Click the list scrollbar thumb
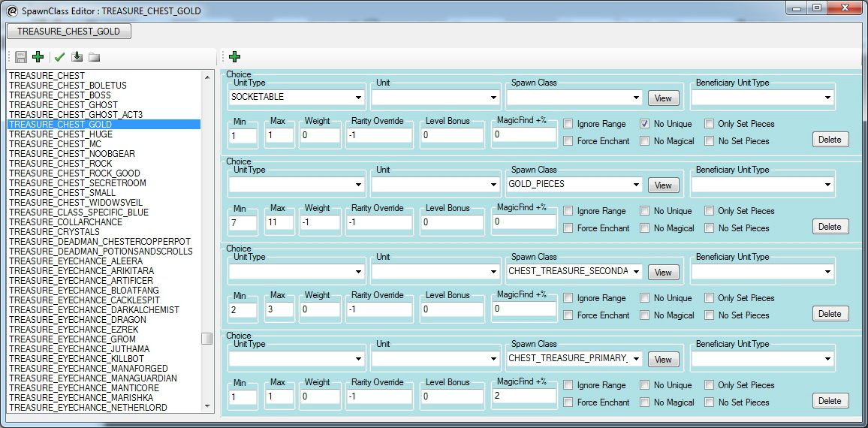 click(207, 339)
